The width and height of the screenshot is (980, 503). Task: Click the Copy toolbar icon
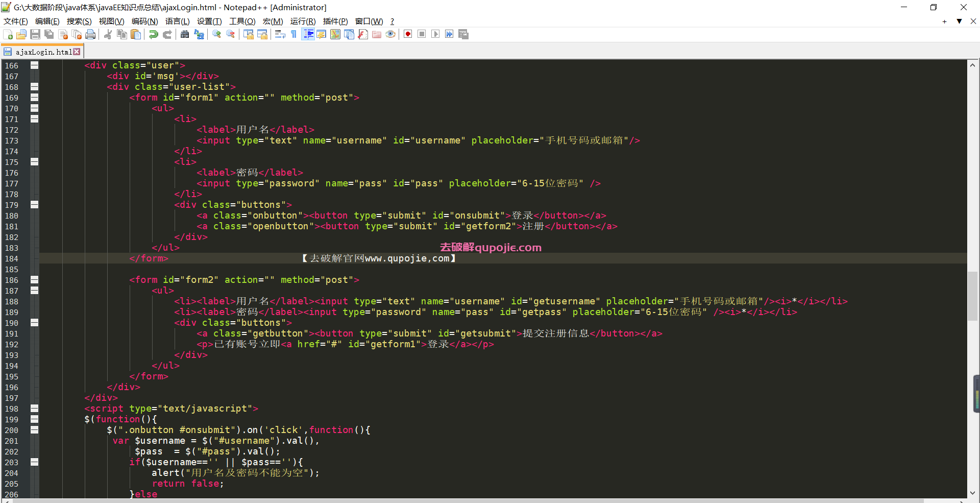[122, 34]
